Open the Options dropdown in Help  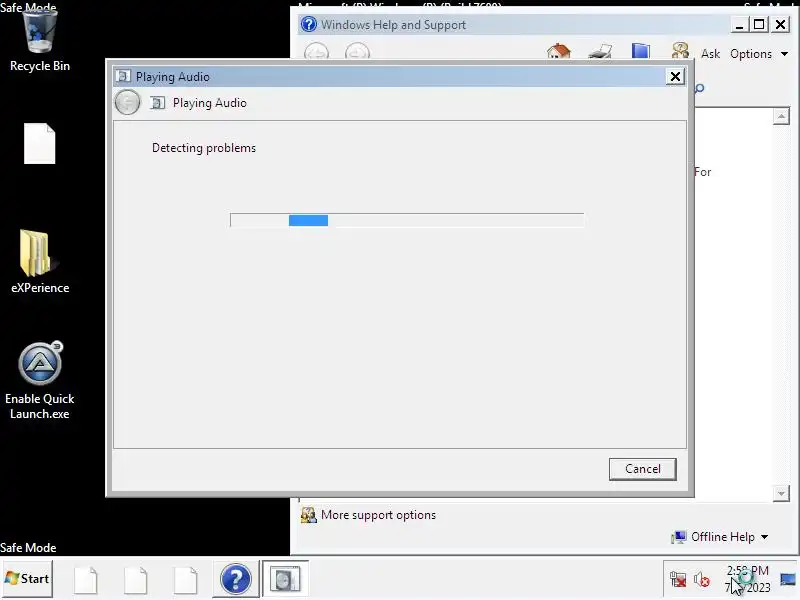pyautogui.click(x=759, y=54)
